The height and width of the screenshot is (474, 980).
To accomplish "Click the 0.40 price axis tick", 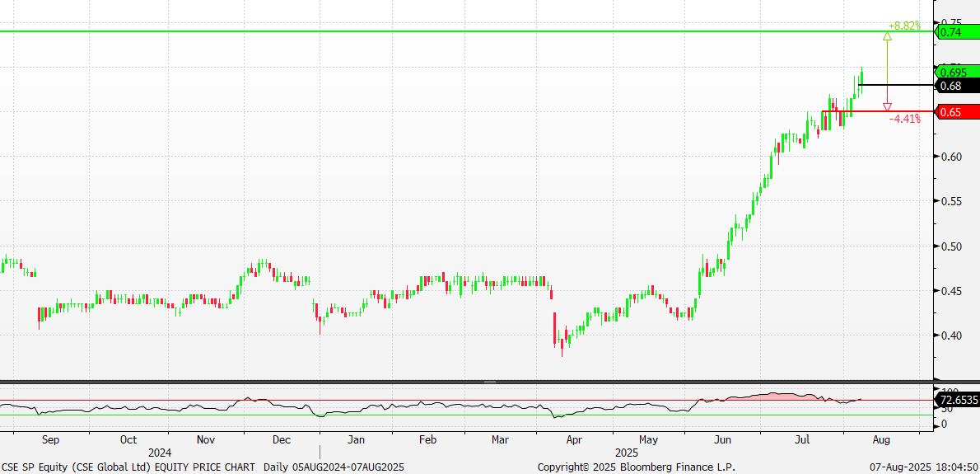I will click(x=952, y=336).
